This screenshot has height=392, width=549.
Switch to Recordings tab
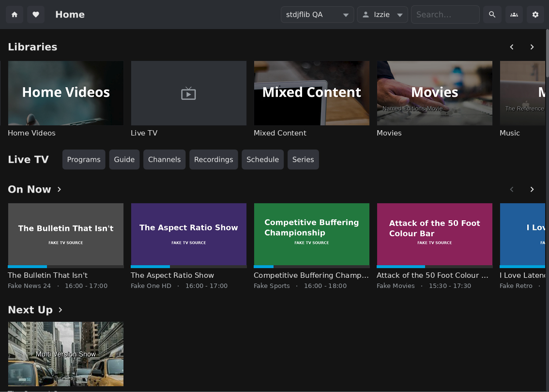(x=213, y=160)
